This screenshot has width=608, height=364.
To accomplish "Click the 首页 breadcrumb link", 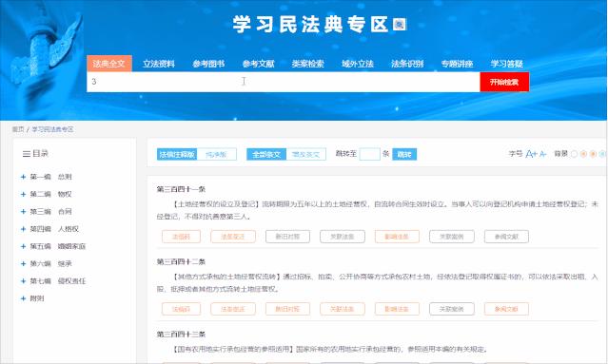I will coord(18,129).
